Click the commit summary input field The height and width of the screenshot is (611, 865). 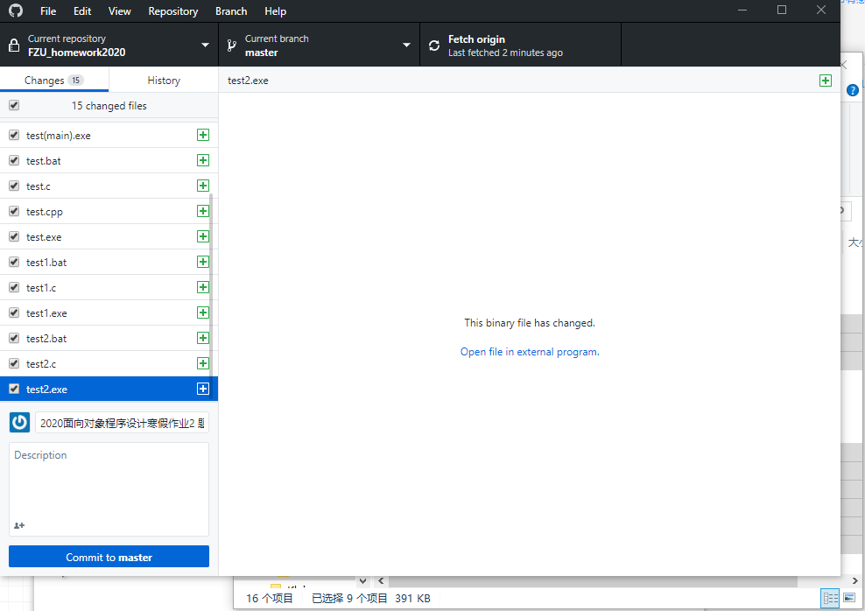tap(122, 423)
